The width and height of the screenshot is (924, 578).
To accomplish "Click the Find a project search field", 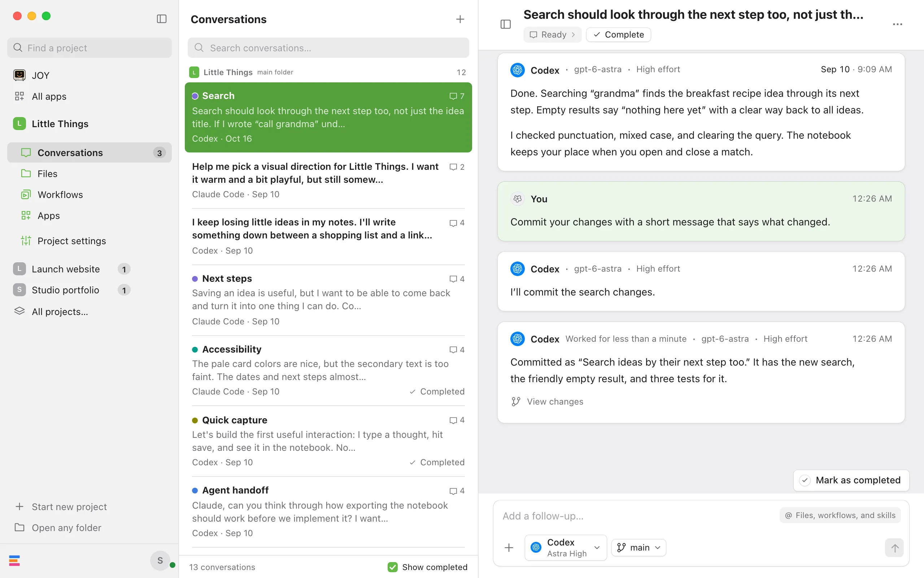I will [90, 48].
